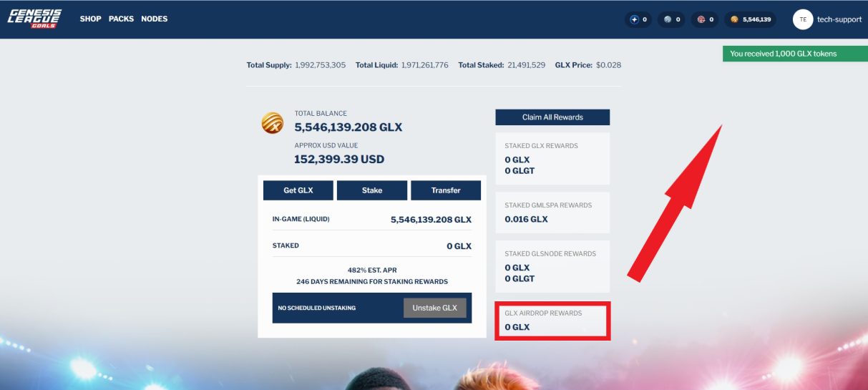Open the tech-support account name
868x390 pixels.
point(839,19)
